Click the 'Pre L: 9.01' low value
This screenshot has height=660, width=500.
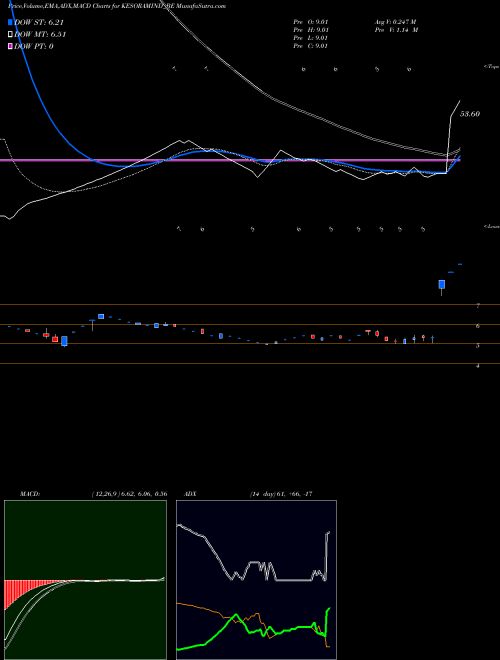pyautogui.click(x=311, y=38)
